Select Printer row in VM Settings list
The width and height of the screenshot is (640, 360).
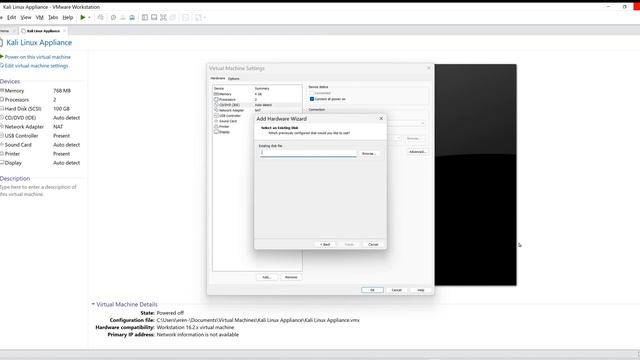pos(233,127)
